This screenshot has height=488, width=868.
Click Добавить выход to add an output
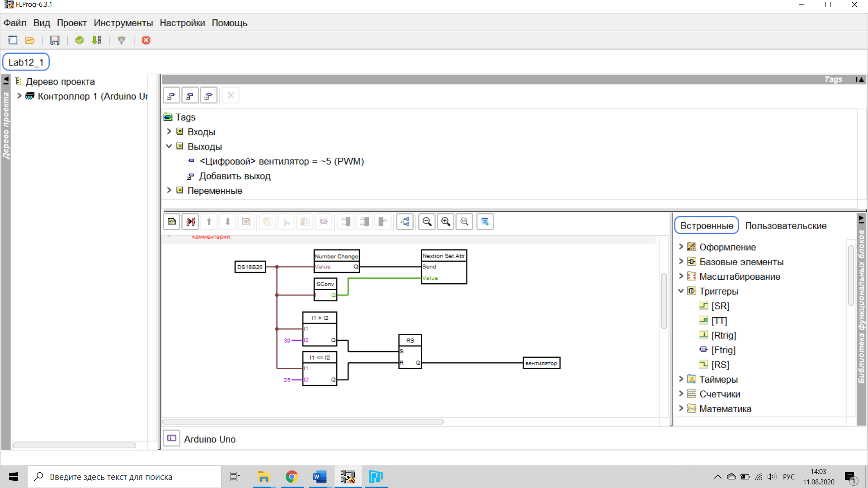pyautogui.click(x=235, y=176)
